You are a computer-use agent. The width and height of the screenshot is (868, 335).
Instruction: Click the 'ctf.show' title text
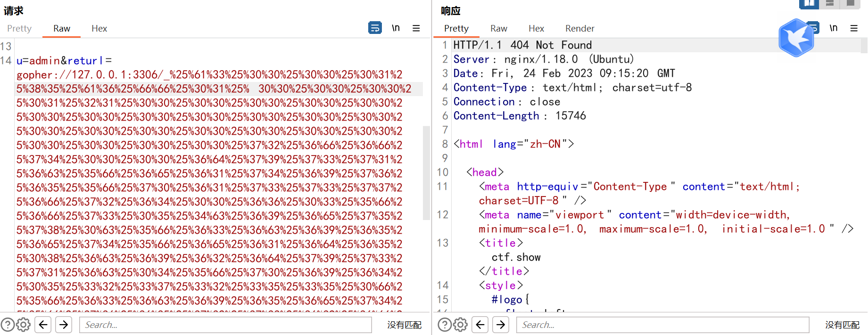pos(516,257)
